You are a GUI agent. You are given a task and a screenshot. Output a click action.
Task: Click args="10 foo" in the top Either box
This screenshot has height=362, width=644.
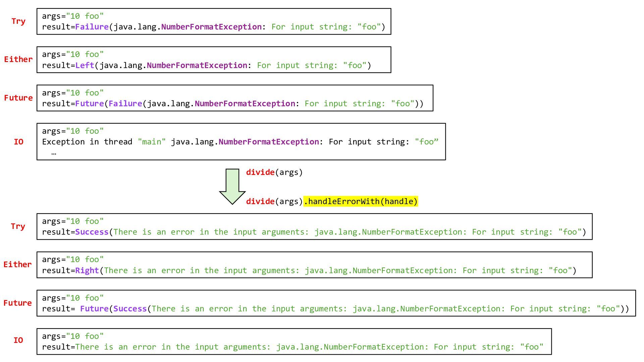pyautogui.click(x=73, y=54)
